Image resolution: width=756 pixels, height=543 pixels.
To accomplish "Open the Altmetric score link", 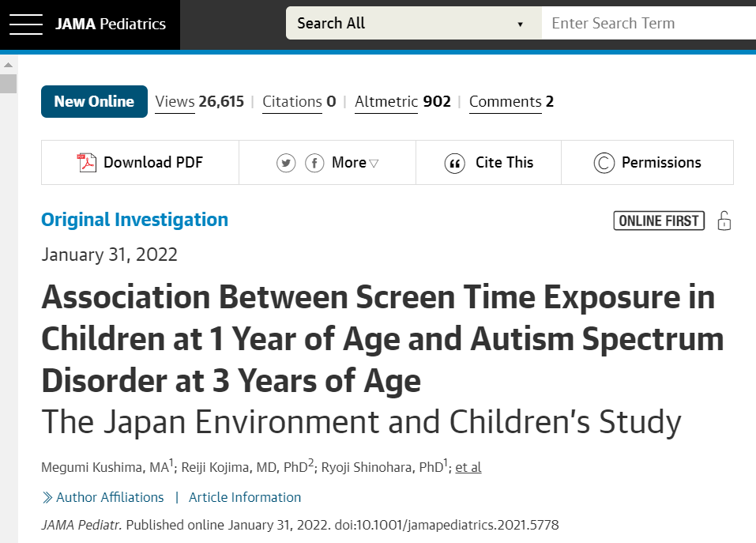I will pos(402,101).
